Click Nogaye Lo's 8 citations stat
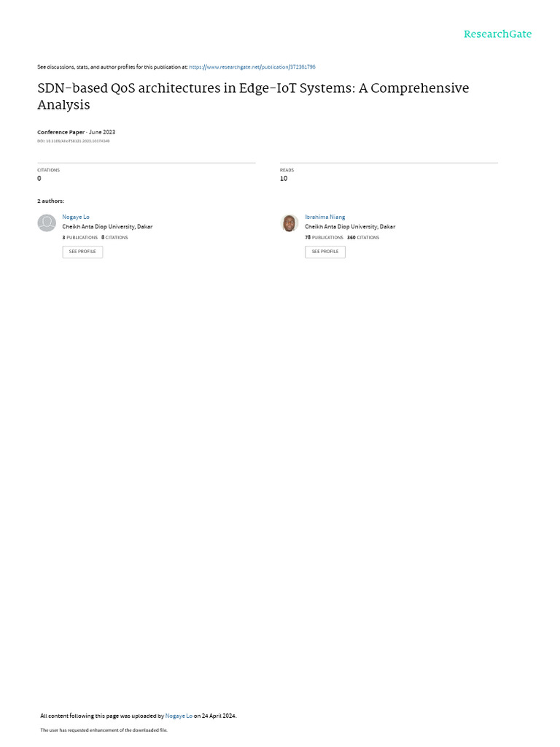560x747 pixels. [114, 237]
